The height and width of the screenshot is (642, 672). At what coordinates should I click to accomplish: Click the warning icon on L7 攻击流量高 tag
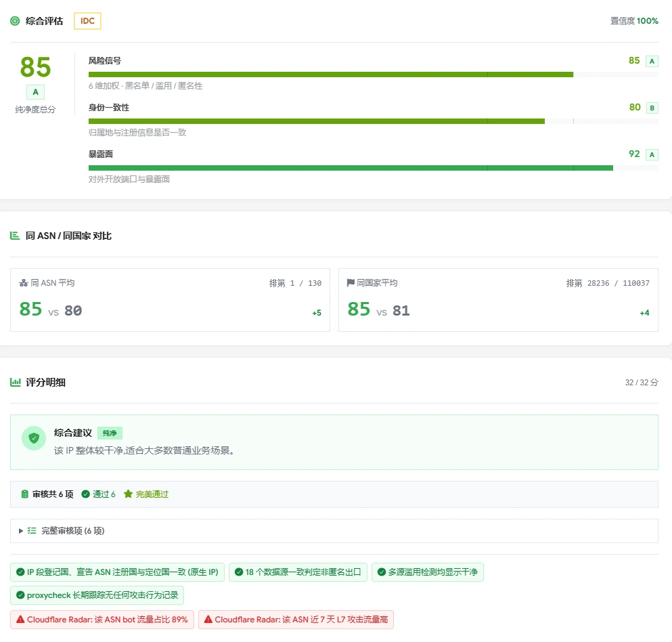coord(208,619)
